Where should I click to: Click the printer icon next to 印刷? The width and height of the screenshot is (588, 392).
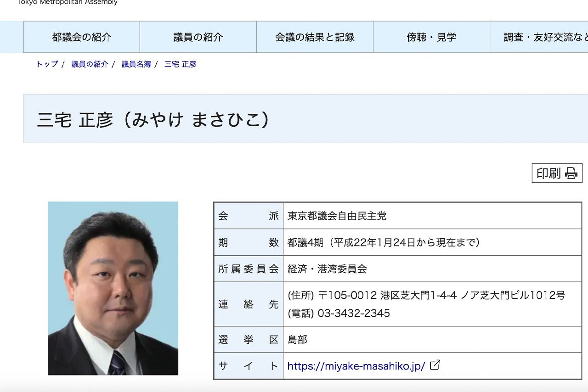point(570,174)
